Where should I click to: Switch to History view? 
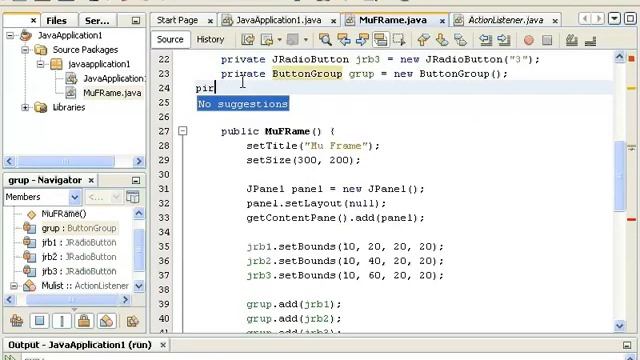tap(210, 40)
